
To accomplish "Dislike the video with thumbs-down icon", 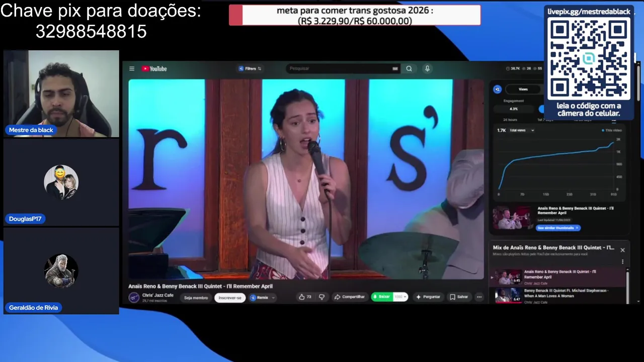I will pyautogui.click(x=321, y=297).
